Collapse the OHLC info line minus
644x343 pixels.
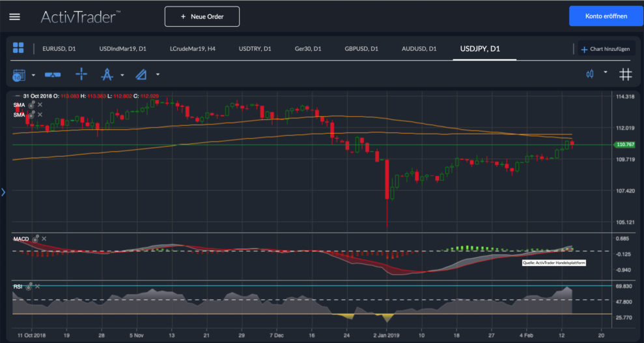(17, 97)
